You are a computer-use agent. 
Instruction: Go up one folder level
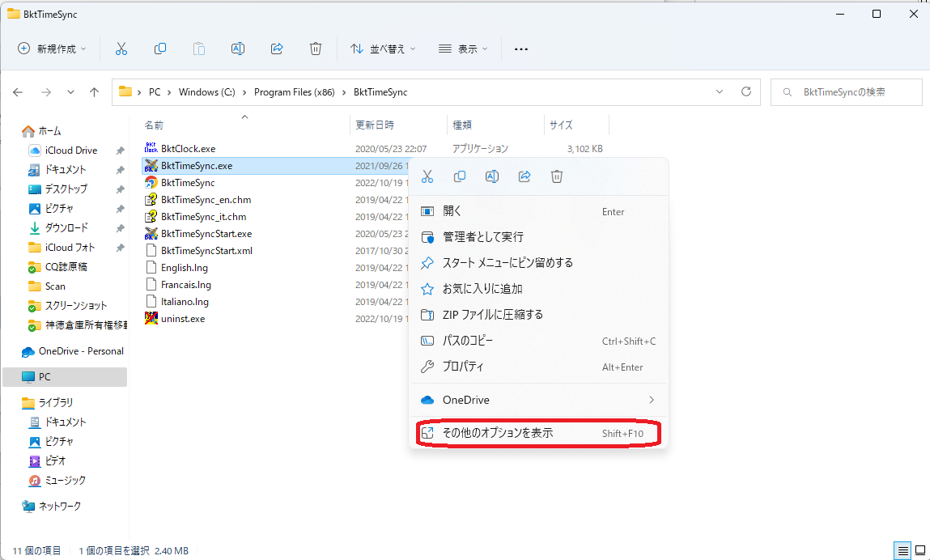95,92
